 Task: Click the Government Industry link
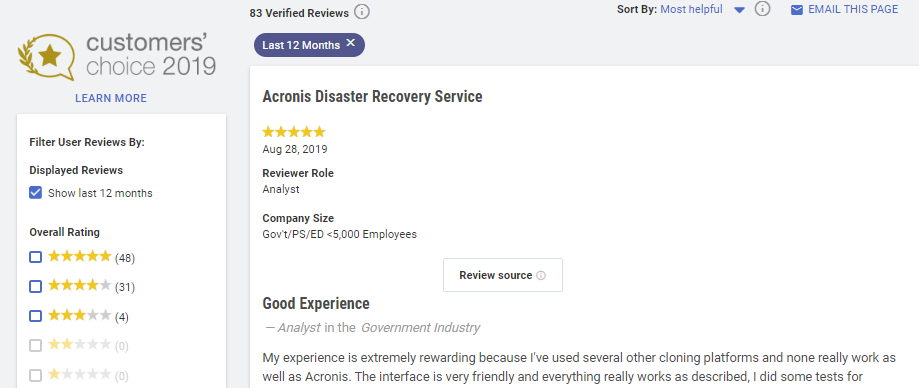click(x=420, y=328)
